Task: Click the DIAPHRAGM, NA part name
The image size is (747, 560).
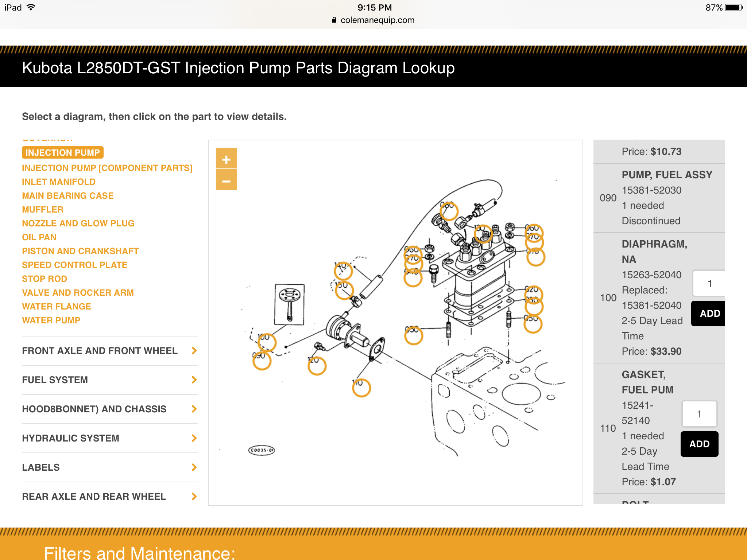Action: [x=654, y=252]
